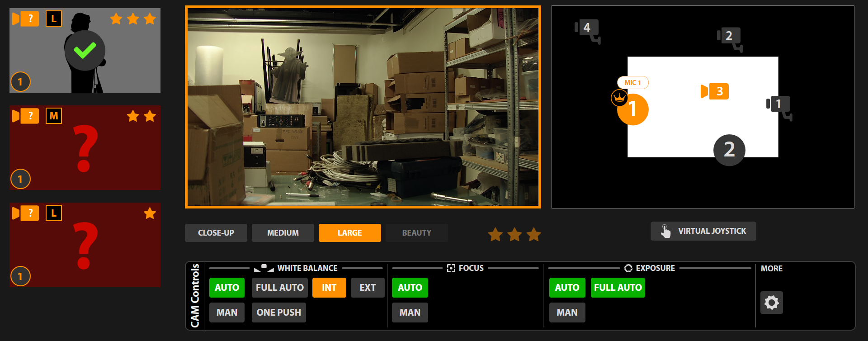This screenshot has height=341, width=868.
Task: Click camera 1 icon beside the white stage
Action: point(778,106)
